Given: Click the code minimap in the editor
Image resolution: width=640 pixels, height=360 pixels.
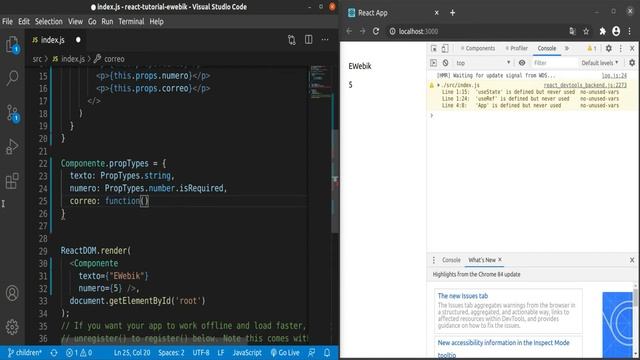Looking at the screenshot, I should pyautogui.click(x=320, y=82).
